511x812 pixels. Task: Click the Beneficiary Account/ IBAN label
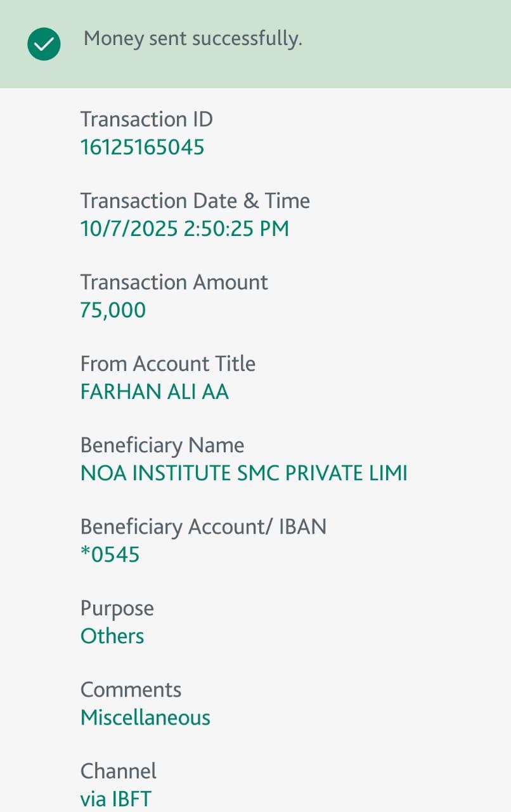point(203,527)
